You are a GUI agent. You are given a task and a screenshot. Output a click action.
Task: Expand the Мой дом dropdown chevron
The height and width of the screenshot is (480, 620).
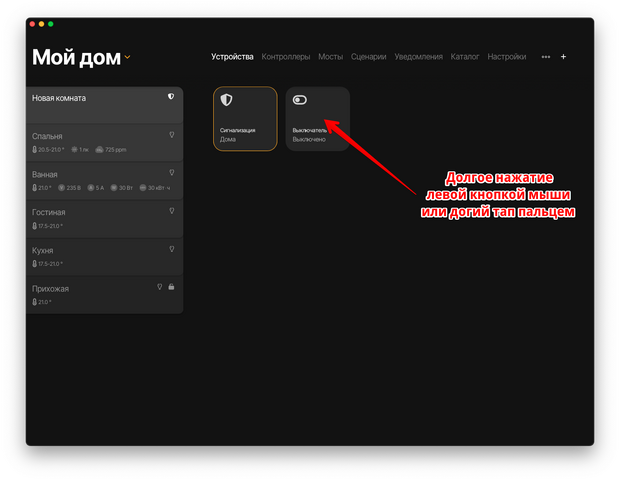(128, 58)
